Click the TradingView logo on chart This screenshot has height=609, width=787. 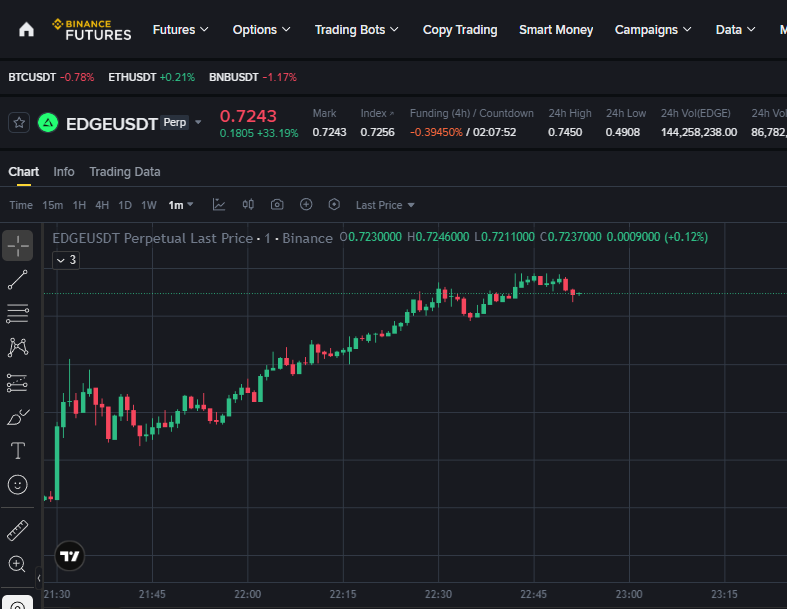click(x=69, y=556)
